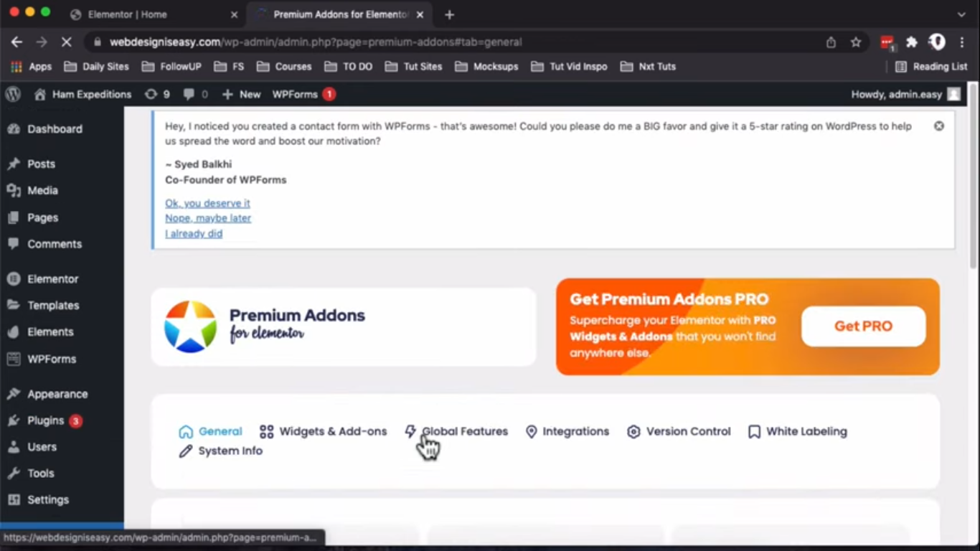
Task: Open Settings in the sidebar
Action: [62, 499]
